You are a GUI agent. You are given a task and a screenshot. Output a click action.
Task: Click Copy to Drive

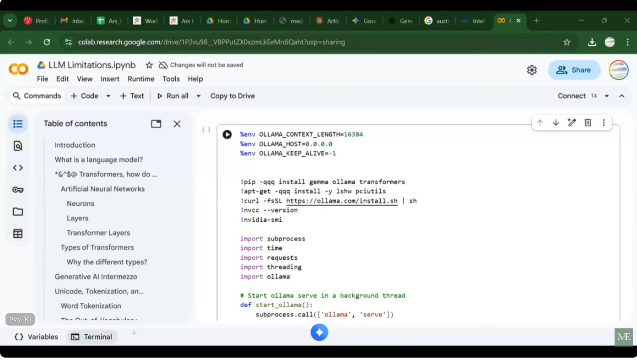pos(232,96)
